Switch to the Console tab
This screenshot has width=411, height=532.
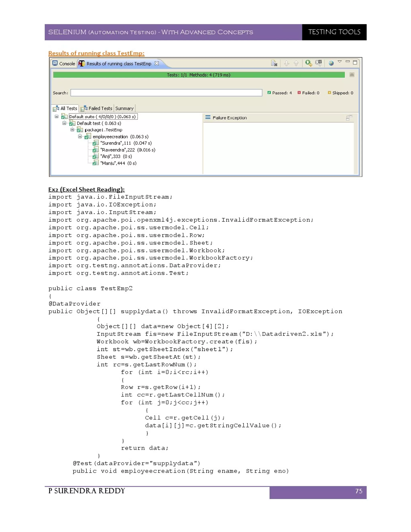(x=64, y=64)
